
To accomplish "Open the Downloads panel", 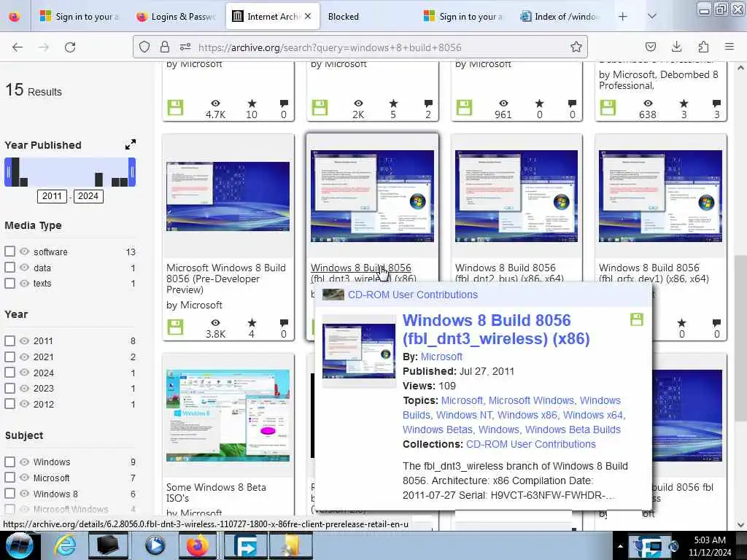I will (676, 47).
